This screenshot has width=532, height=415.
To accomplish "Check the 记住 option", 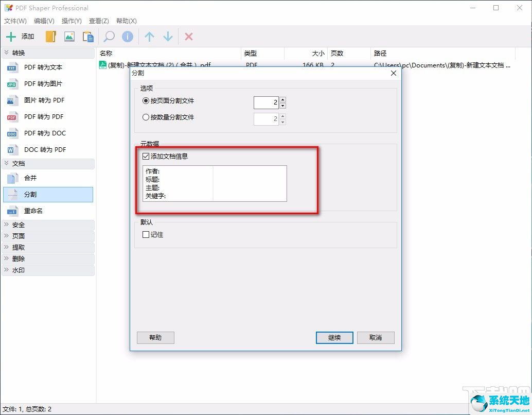I will click(146, 234).
